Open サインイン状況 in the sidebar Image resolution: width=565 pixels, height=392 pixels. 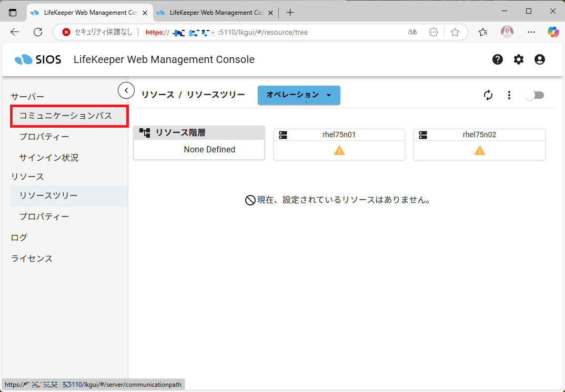[x=69, y=158]
